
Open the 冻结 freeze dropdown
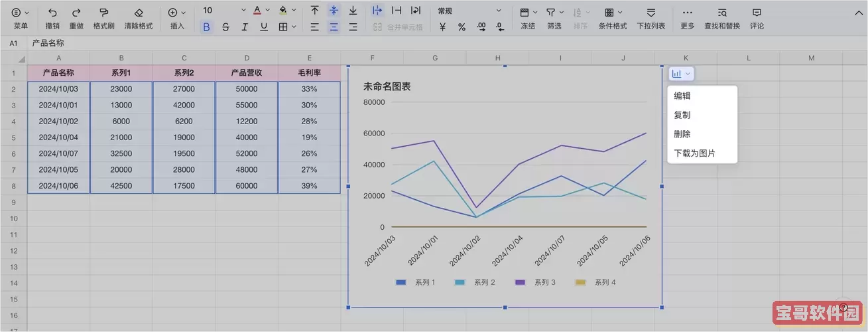click(528, 19)
